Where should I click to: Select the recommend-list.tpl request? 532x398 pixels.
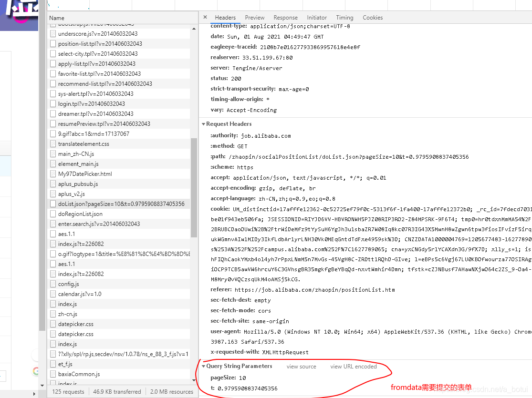119,84
